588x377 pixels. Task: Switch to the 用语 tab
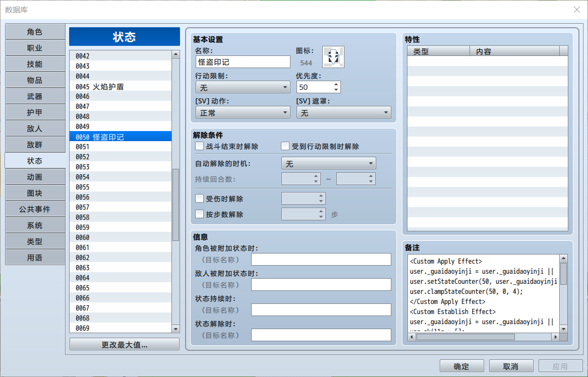tap(35, 258)
